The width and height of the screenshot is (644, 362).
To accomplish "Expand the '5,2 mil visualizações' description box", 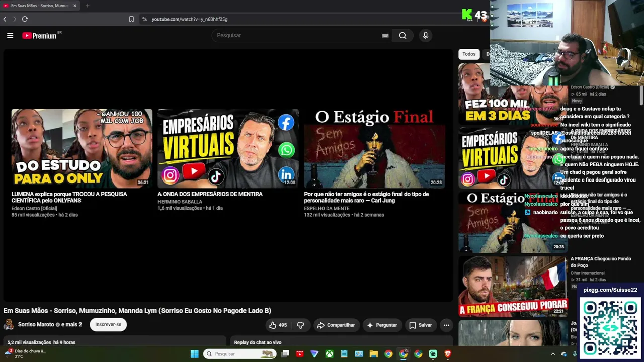I will tap(115, 341).
